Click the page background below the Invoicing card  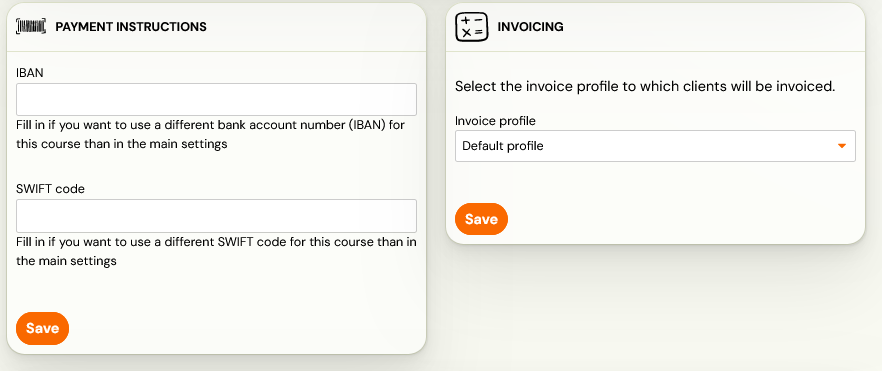click(655, 306)
